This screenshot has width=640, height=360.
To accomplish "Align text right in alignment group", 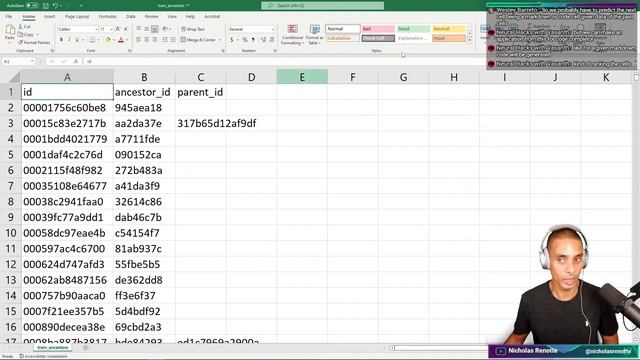I will tap(155, 40).
